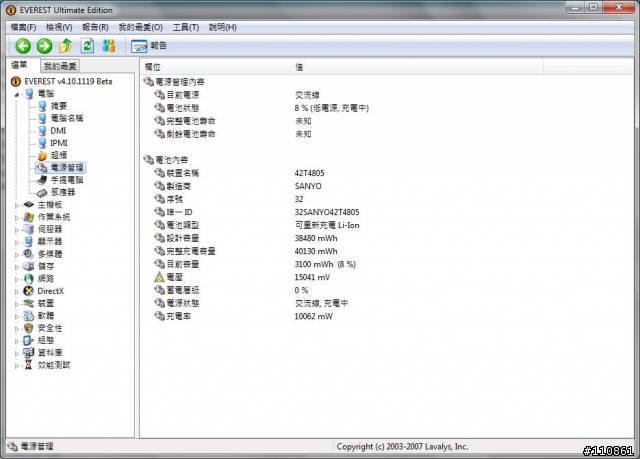Viewport: 640px width, 459px height.
Task: Expand the DirectX branch arrow
Action: (17, 291)
